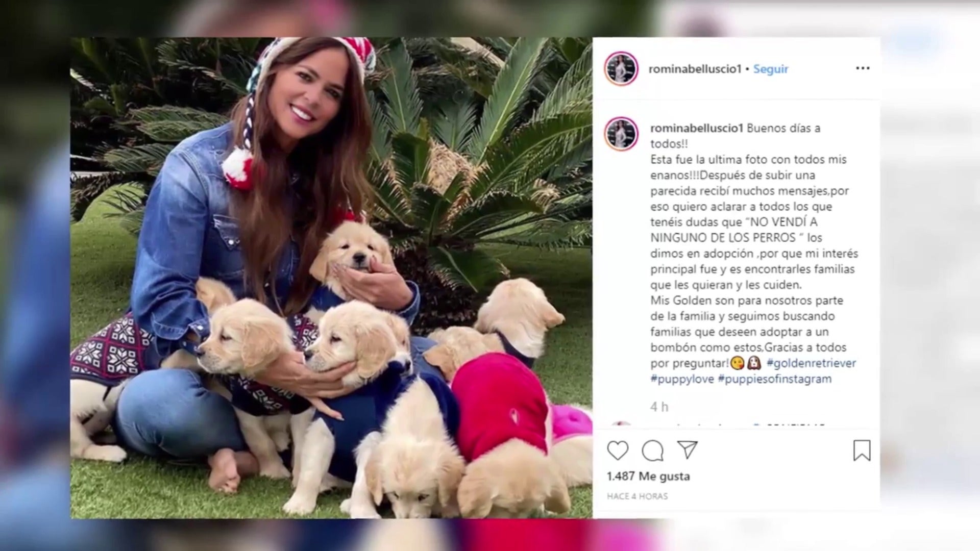Open rominabelluscio1 profile from header username
The image size is (980, 551).
coord(695,69)
